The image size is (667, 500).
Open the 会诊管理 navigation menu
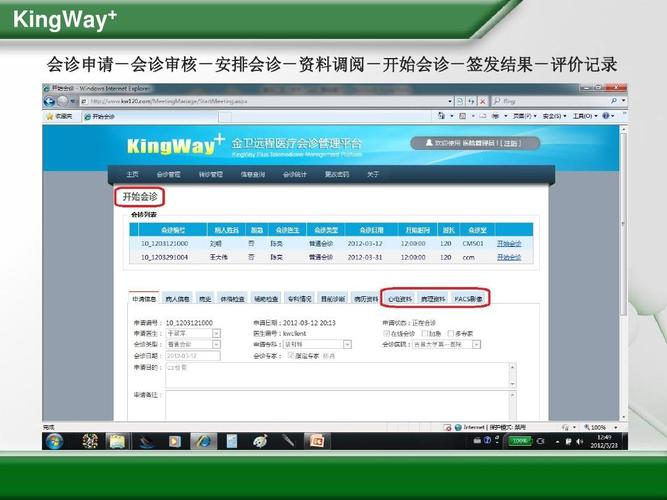coord(168,174)
